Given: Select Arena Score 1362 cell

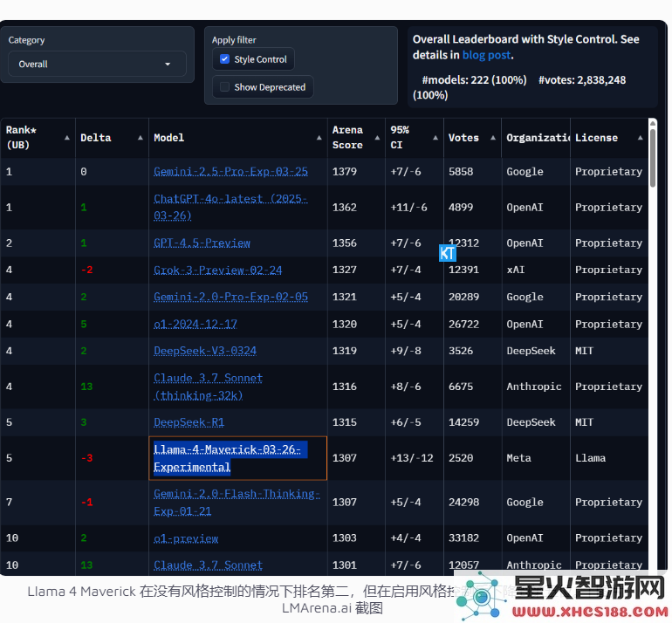Looking at the screenshot, I should [356, 207].
